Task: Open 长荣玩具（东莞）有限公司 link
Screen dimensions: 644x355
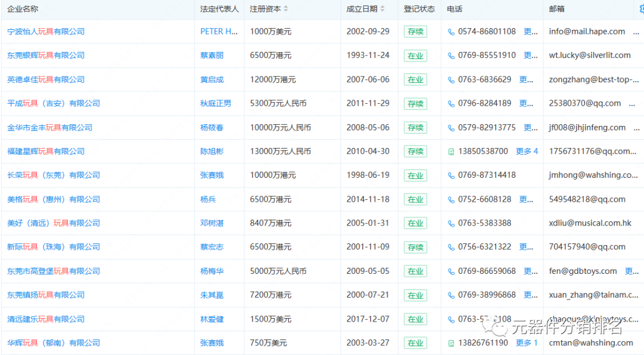Action: [x=54, y=175]
